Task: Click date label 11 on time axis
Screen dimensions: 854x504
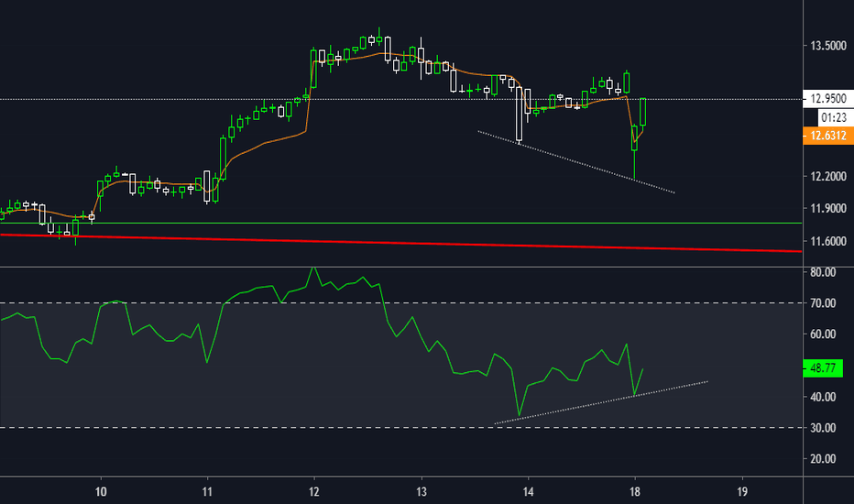Action: pyautogui.click(x=207, y=492)
